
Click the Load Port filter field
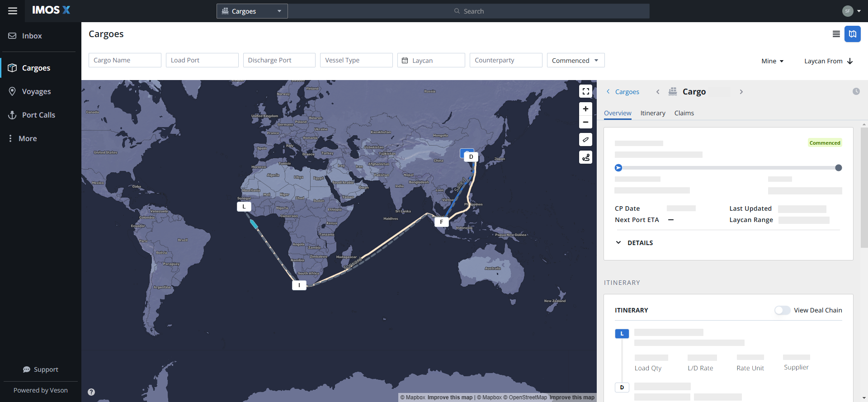(202, 60)
